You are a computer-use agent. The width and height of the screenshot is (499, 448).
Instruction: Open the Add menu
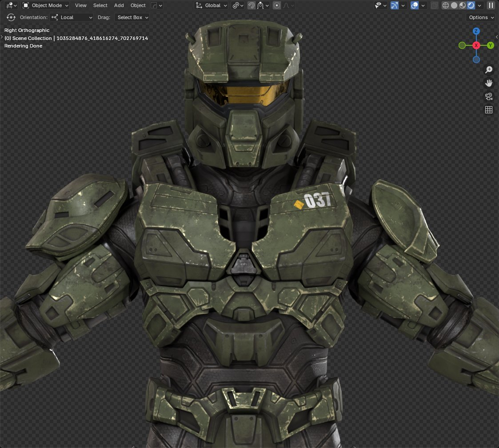tap(119, 5)
